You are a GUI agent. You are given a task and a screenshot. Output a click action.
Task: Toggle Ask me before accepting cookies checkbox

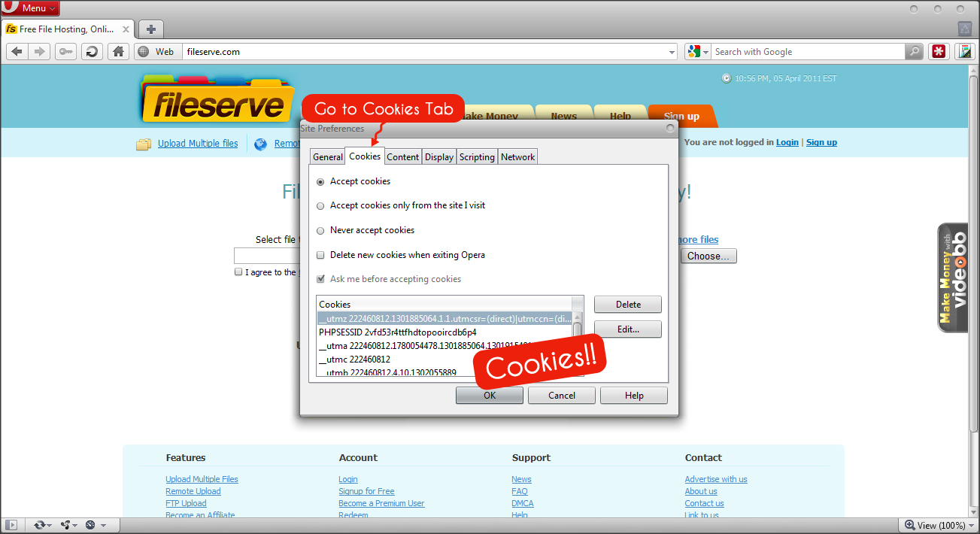pos(321,279)
